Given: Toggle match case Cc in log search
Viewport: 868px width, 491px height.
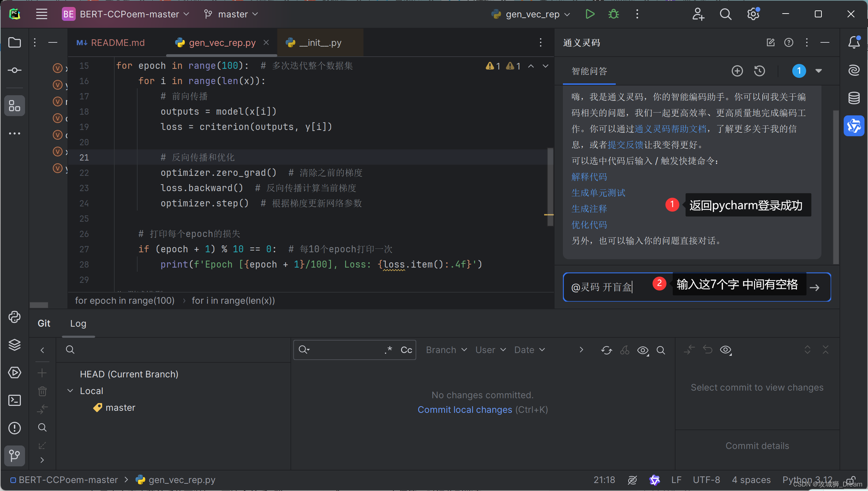Looking at the screenshot, I should pos(406,350).
